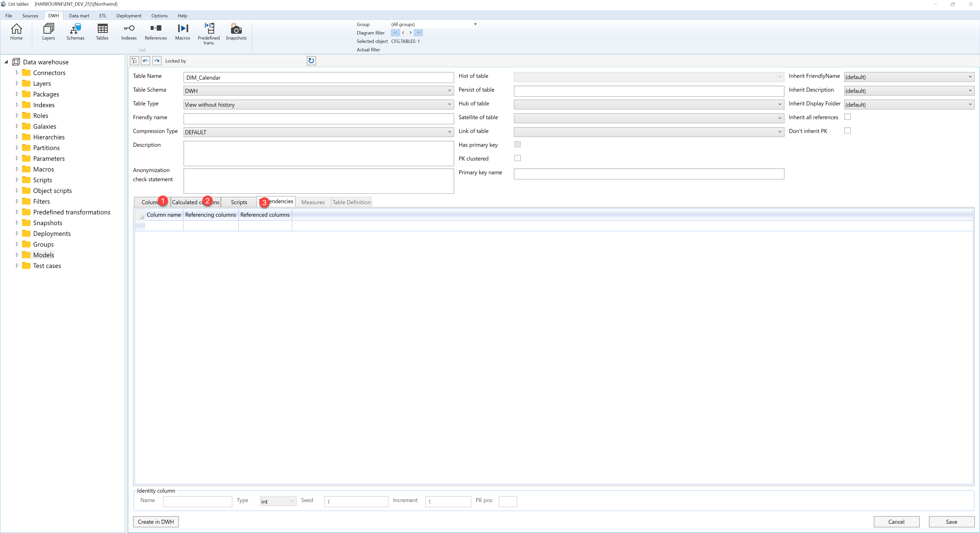980x533 pixels.
Task: Click the refresh icon beside Locked by
Action: coord(311,61)
